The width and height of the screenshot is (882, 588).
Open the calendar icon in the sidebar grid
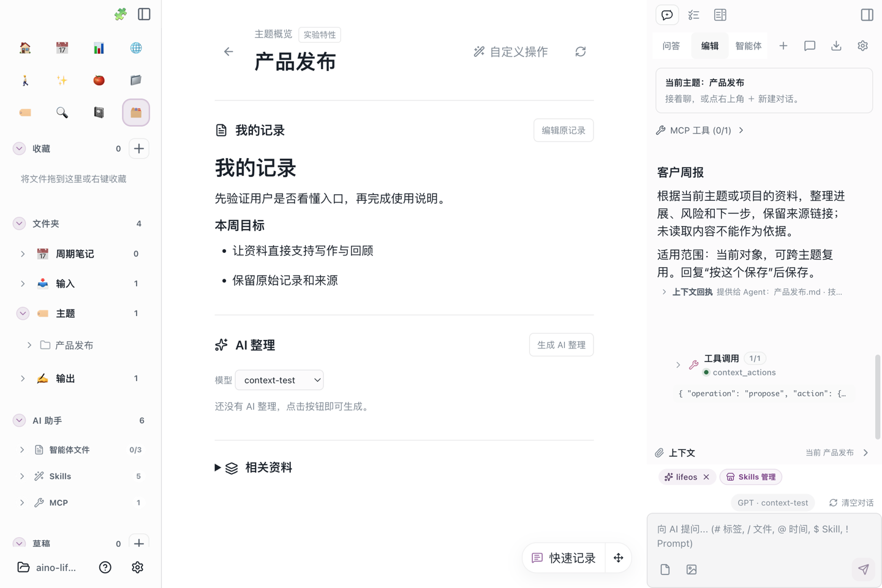click(x=62, y=48)
